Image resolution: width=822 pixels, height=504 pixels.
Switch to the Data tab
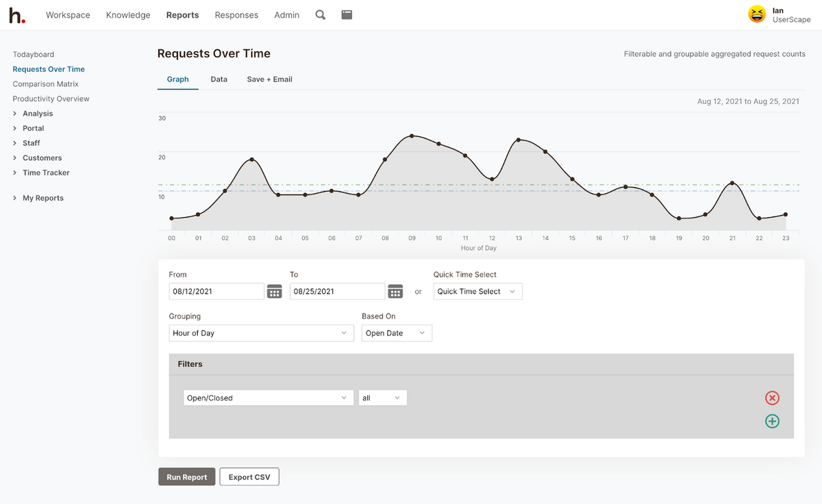point(219,79)
